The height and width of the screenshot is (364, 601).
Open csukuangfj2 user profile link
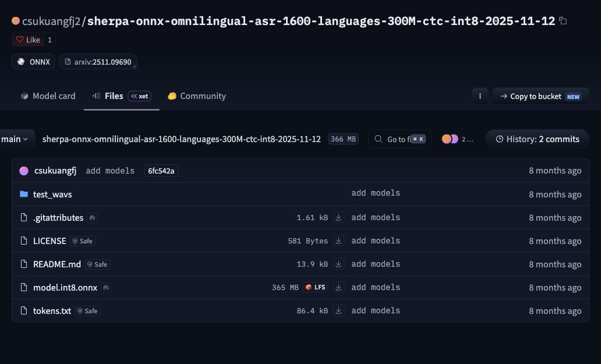click(51, 21)
